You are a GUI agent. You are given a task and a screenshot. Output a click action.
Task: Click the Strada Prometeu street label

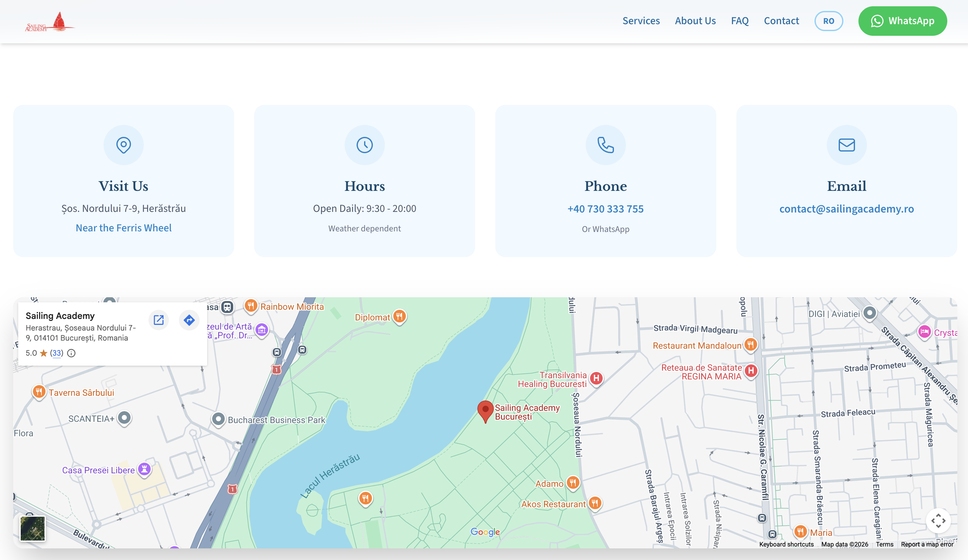[x=875, y=367]
